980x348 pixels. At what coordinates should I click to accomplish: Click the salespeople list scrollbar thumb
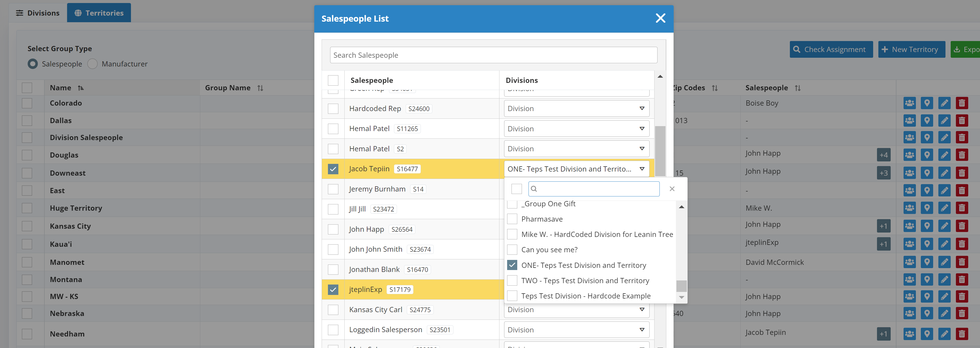660,151
